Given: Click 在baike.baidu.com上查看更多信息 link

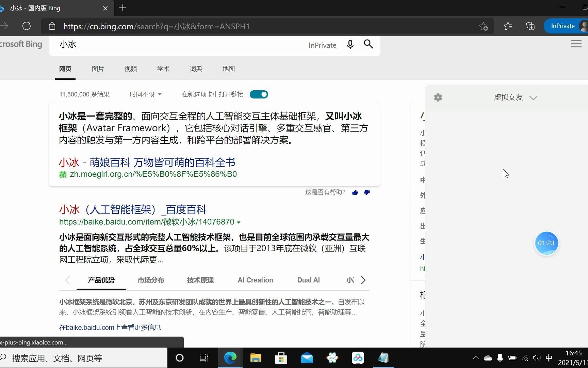Looking at the screenshot, I should pos(110,327).
